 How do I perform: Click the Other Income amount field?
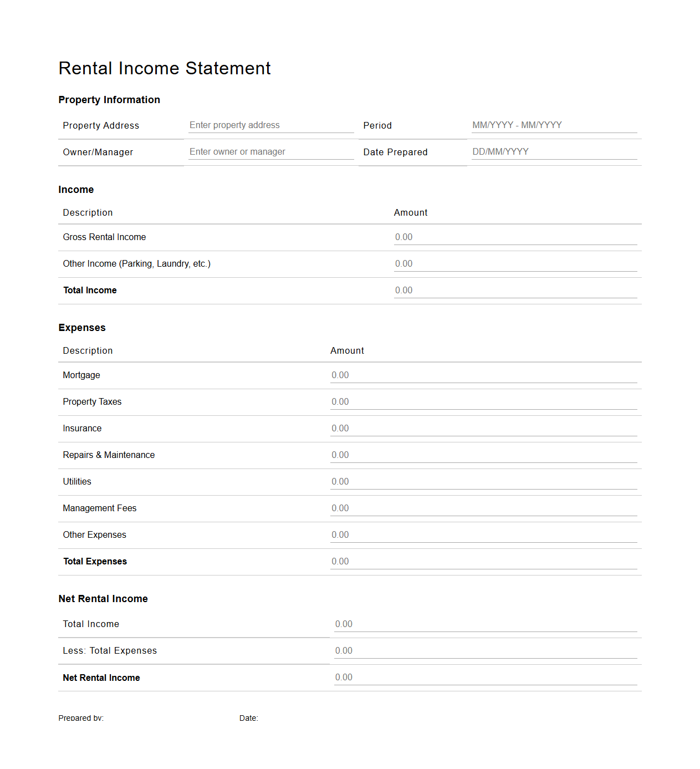[x=515, y=263]
